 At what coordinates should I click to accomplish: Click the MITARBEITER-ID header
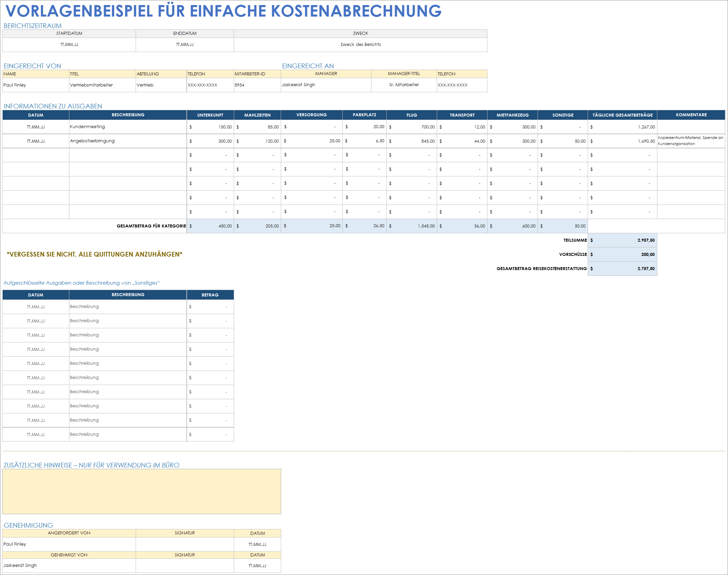point(257,74)
